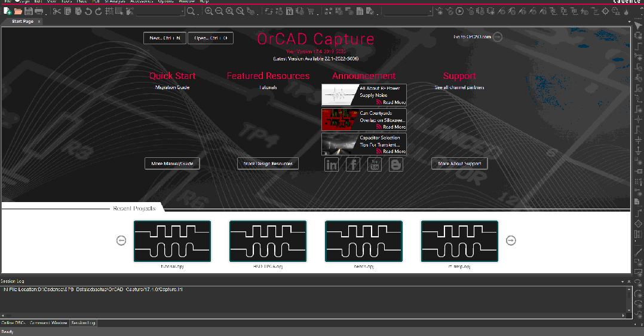Click the Open folder toolbar icon

tap(18, 11)
